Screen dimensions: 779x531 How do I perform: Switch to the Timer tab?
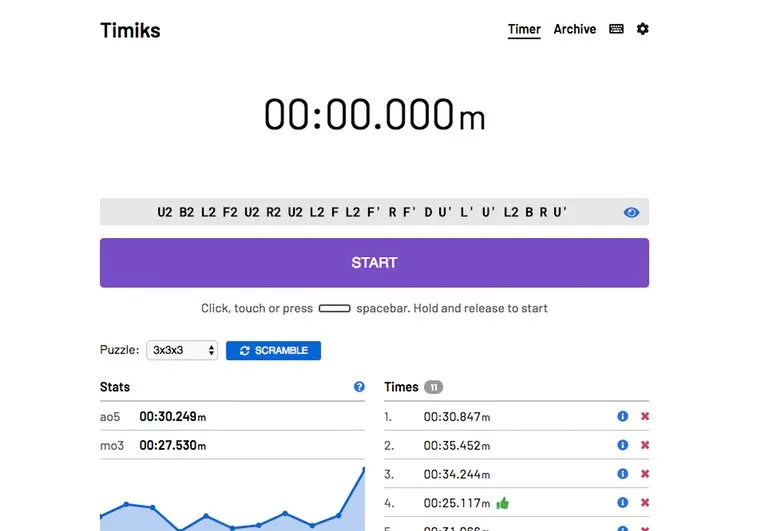point(524,29)
